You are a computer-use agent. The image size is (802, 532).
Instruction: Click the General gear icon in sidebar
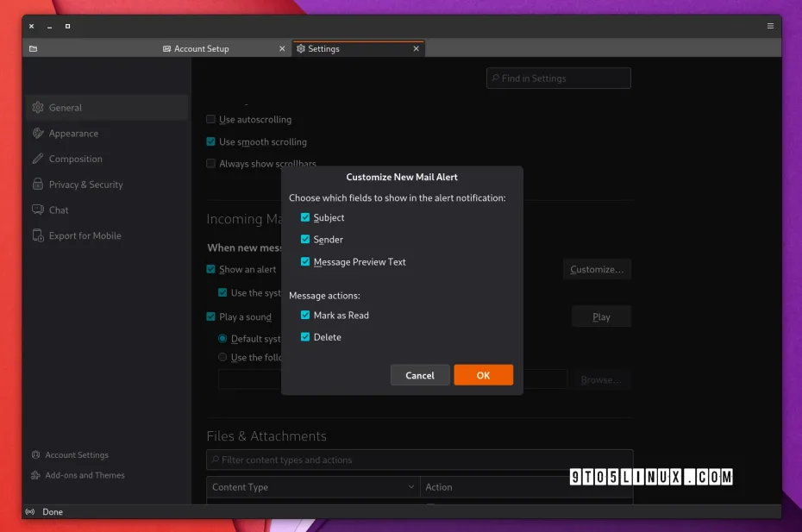pos(38,108)
